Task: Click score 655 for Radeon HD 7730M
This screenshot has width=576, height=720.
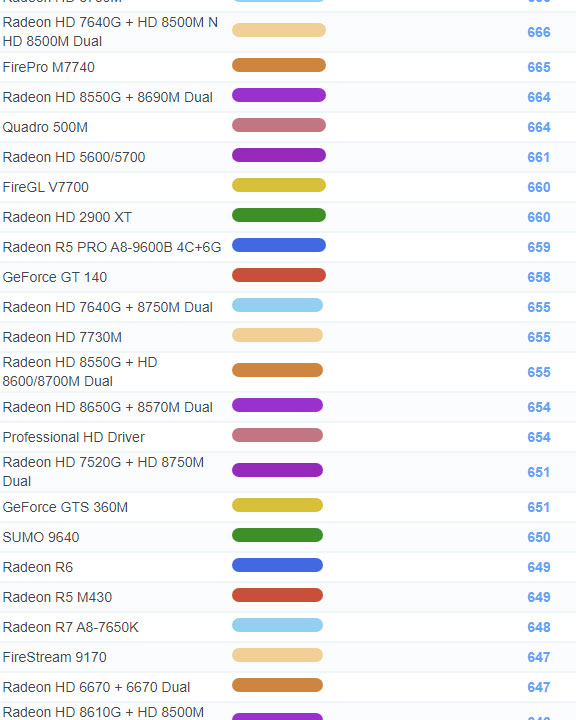Action: click(x=539, y=337)
